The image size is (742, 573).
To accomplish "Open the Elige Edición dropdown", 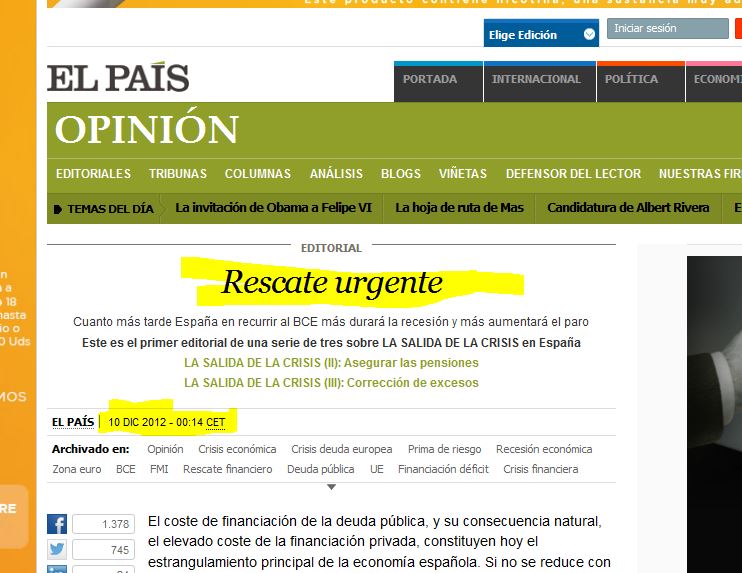I will 541,34.
